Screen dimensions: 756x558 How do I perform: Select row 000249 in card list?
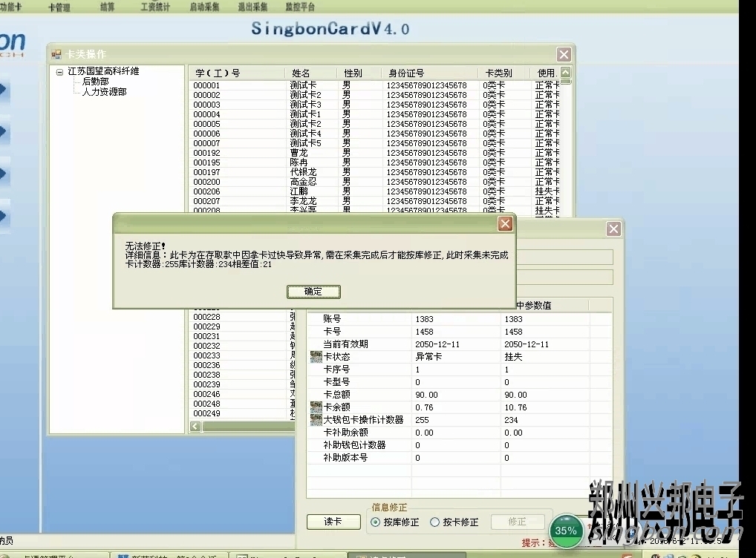[x=243, y=413]
